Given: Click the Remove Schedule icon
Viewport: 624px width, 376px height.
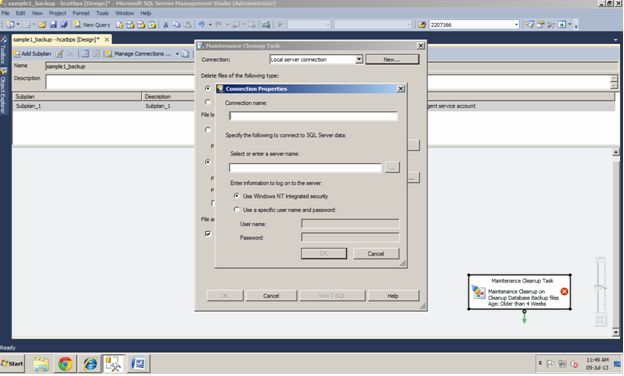Looking at the screenshot, I should pos(96,54).
